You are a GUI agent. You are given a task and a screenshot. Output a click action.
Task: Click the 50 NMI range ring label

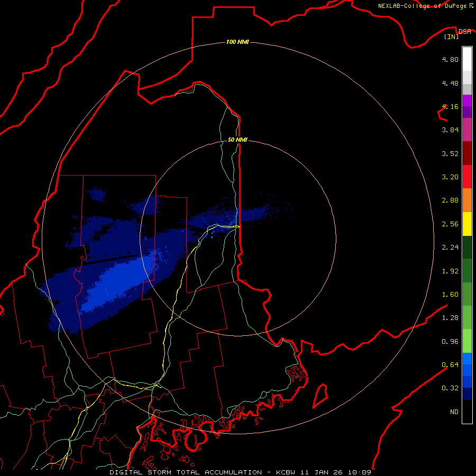(x=237, y=140)
